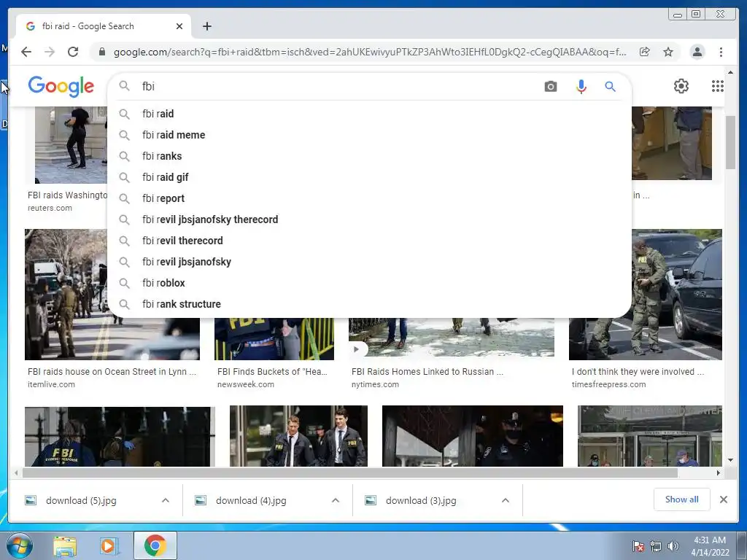
Task: Open the newsweek.com source link
Action: [245, 384]
